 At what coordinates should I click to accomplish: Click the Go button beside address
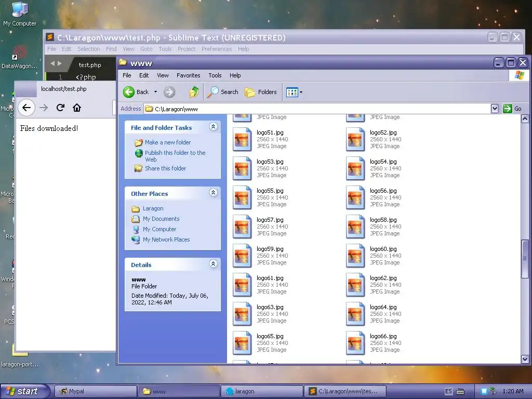[512, 109]
